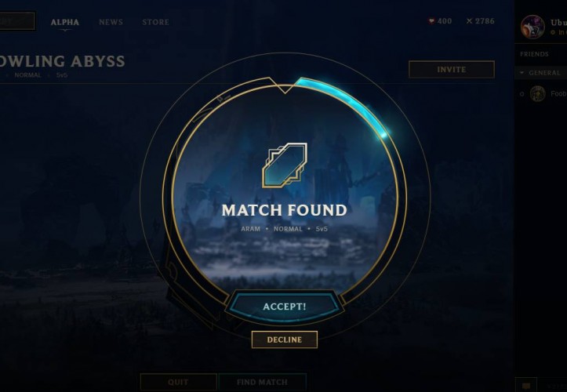The image size is (567, 392).
Task: Click the match found emblem icon
Action: (x=285, y=165)
